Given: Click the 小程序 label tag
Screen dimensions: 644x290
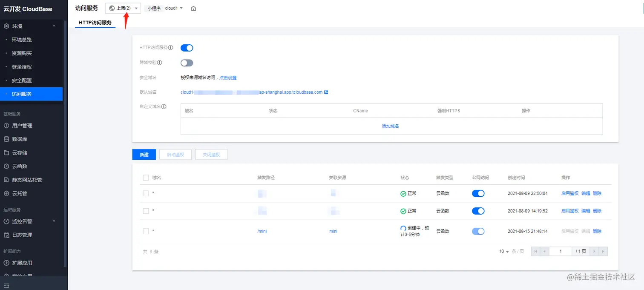Looking at the screenshot, I should (x=154, y=8).
